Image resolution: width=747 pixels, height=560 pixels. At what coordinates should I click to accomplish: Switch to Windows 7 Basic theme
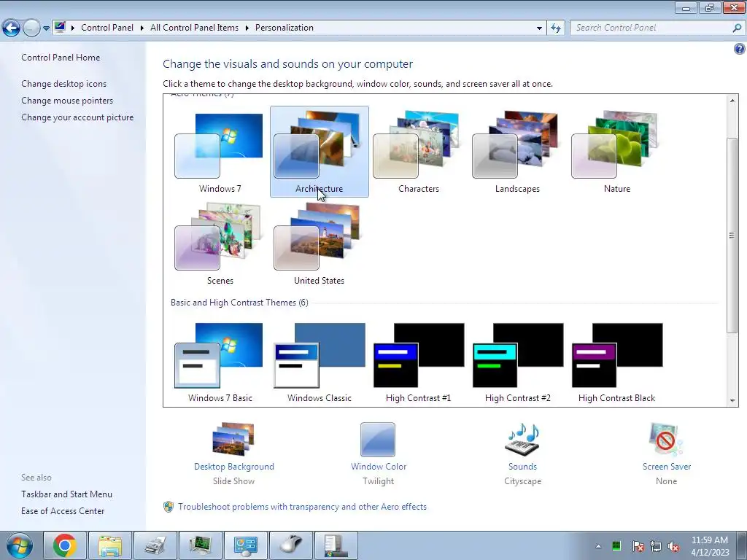point(220,363)
